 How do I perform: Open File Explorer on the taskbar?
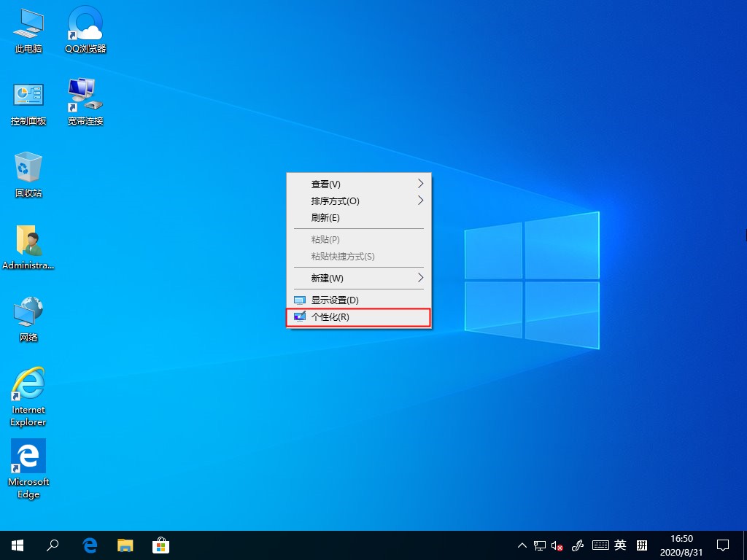[x=125, y=545]
